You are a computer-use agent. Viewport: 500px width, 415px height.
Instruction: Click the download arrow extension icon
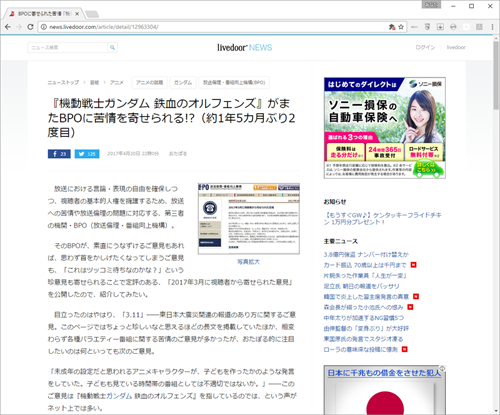(x=440, y=27)
